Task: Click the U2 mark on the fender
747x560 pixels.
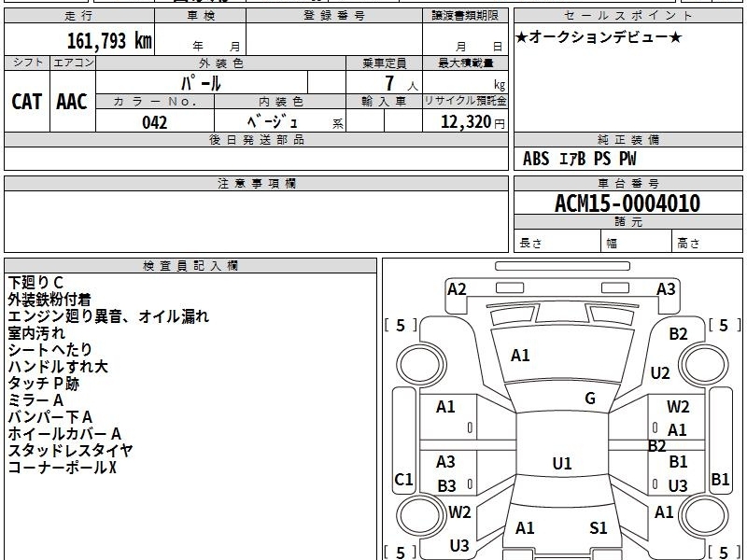Action: coord(660,373)
